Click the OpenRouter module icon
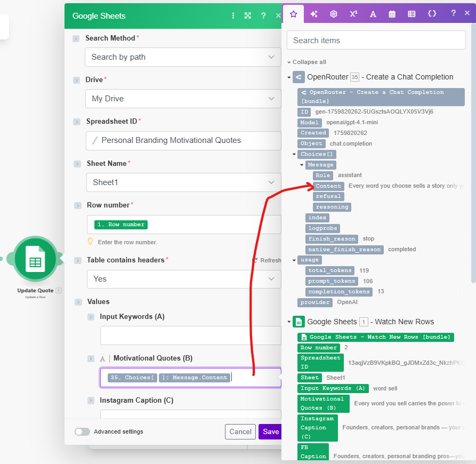The height and width of the screenshot is (464, 476). coord(298,77)
